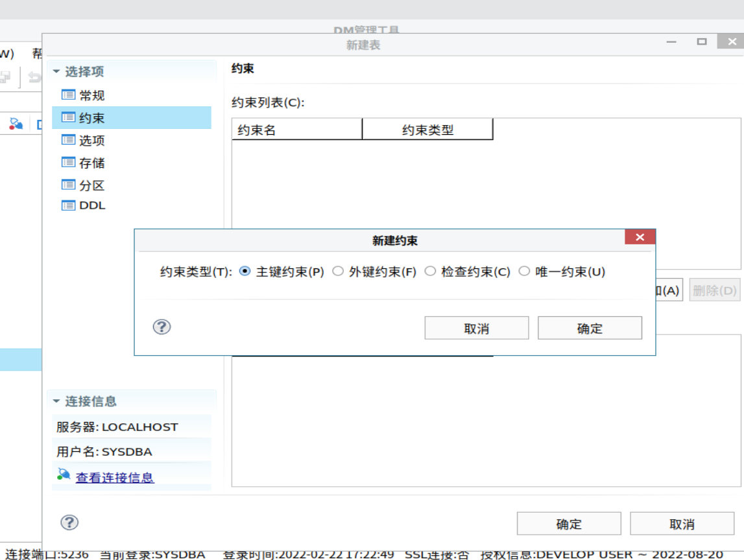Click 当前登录:SYSDBA in status bar

pos(152,554)
